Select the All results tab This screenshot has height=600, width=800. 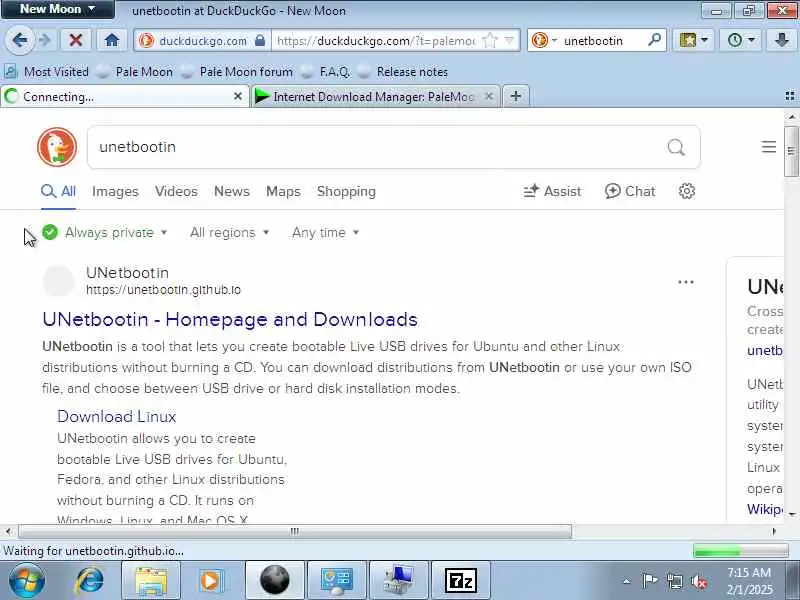(x=58, y=191)
